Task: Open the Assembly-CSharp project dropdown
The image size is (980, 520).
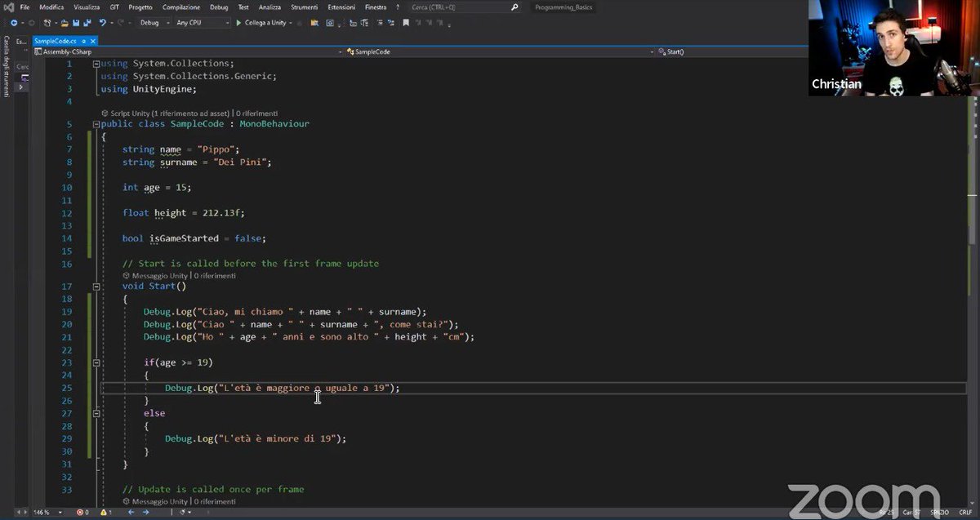Action: [x=189, y=51]
